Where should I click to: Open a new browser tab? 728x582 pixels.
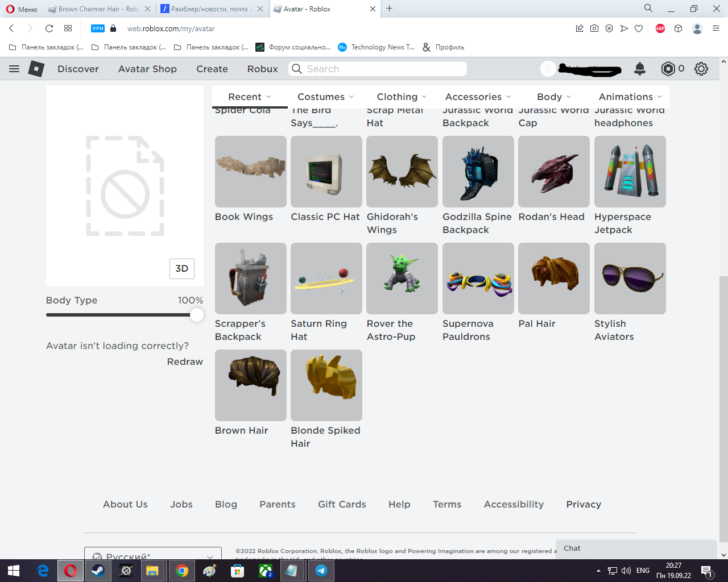point(390,9)
